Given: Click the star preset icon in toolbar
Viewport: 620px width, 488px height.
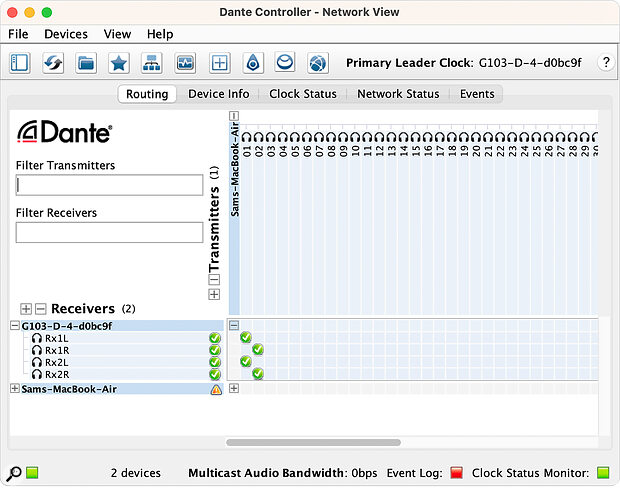Looking at the screenshot, I should 119,63.
